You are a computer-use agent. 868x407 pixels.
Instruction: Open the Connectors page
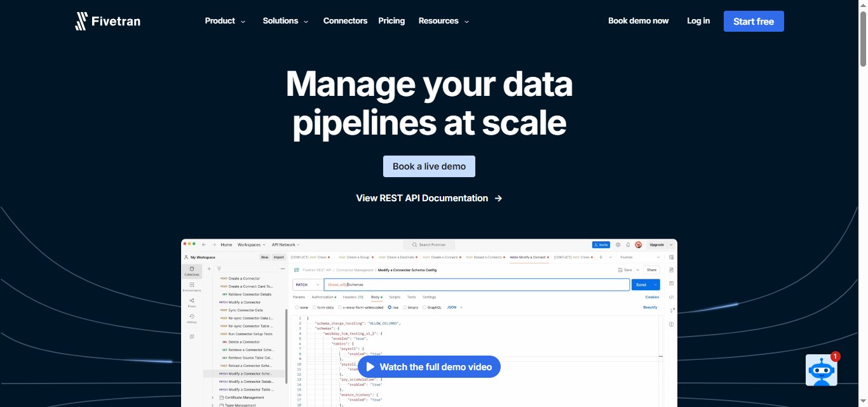pos(345,21)
